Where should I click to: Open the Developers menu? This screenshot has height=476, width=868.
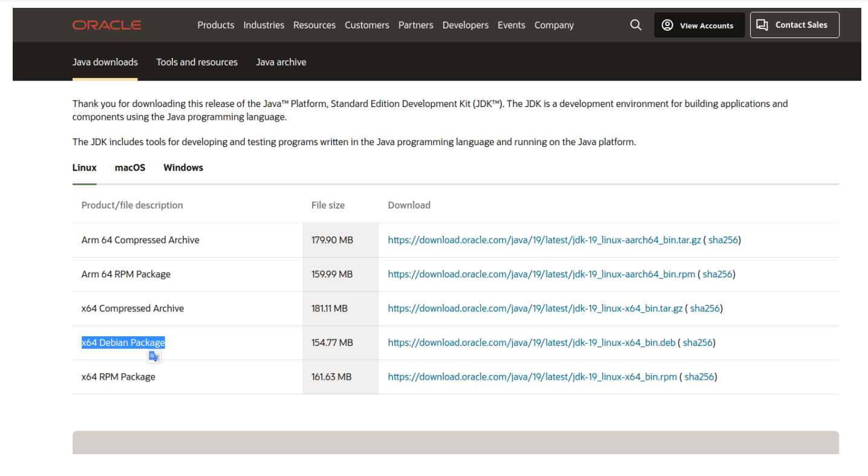click(466, 25)
